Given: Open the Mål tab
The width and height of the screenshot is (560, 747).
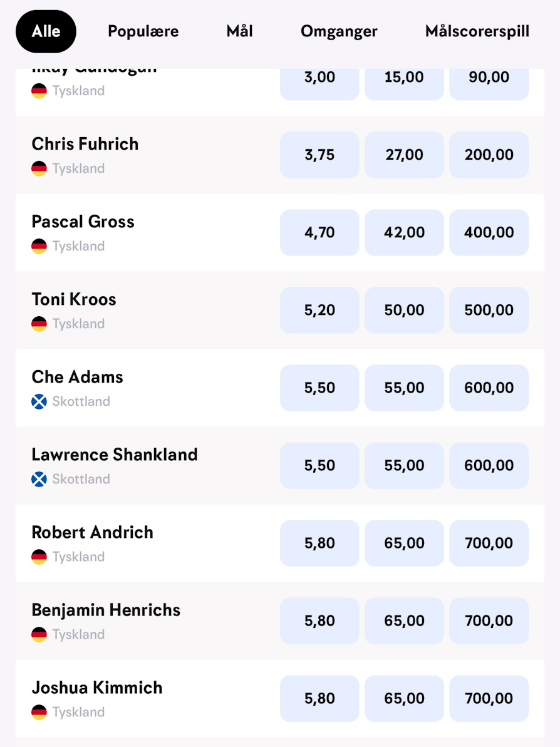Looking at the screenshot, I should (240, 31).
